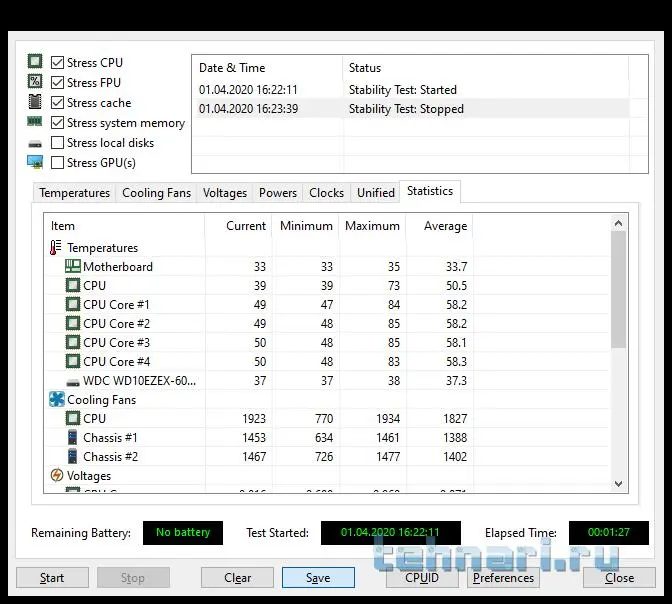Click the Item column header
The width and height of the screenshot is (672, 604).
click(124, 226)
